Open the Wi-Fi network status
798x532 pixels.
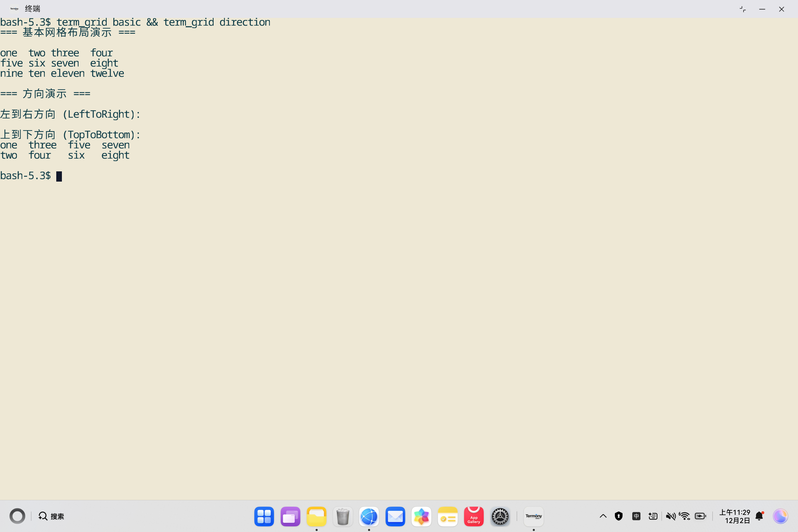point(685,516)
